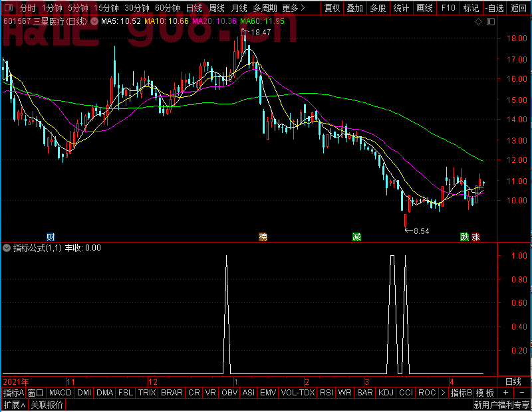
Task: Select the BRAR indicator
Action: point(172,393)
